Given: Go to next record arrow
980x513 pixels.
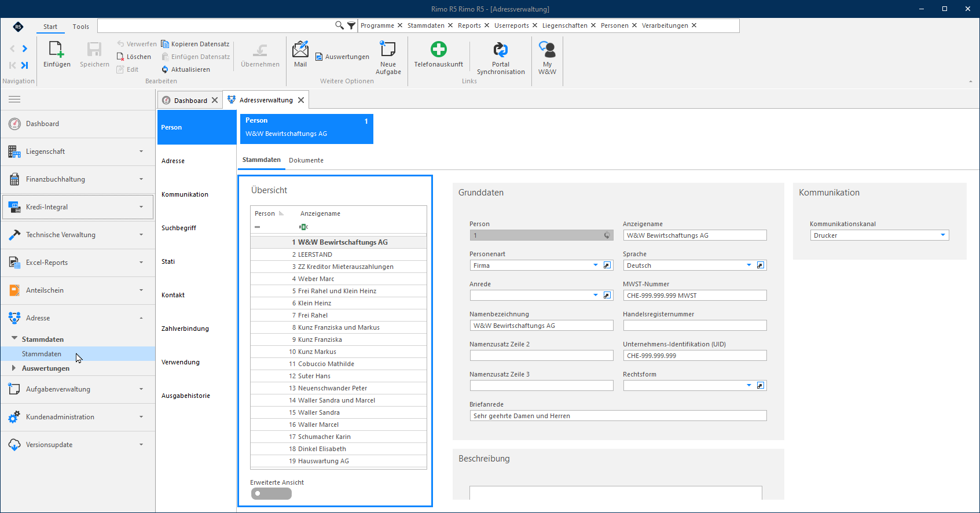Looking at the screenshot, I should [x=24, y=49].
